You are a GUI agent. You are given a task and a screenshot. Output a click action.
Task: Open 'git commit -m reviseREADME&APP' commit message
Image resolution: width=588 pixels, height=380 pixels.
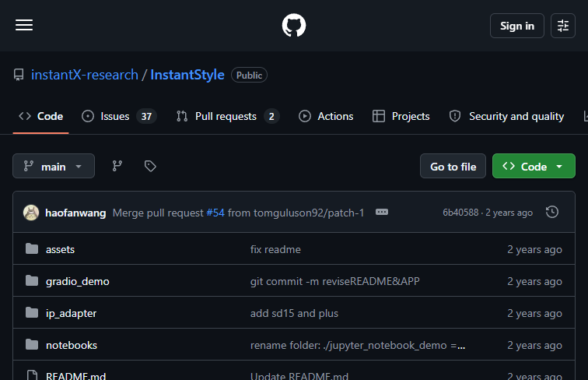[335, 281]
